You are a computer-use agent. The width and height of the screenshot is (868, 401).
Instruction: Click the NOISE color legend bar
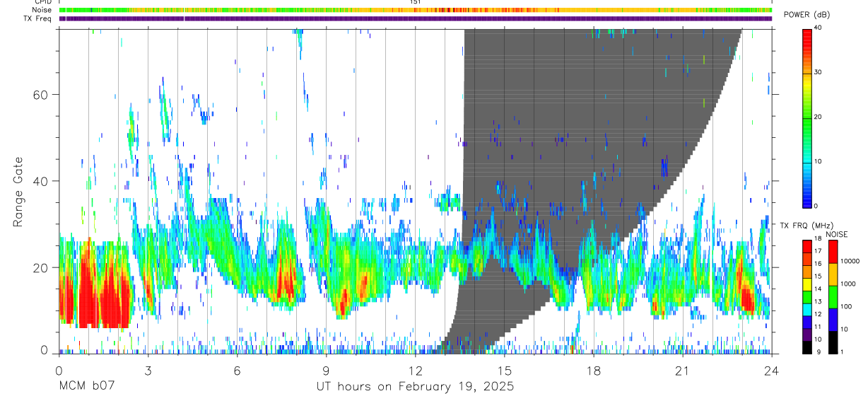click(834, 296)
